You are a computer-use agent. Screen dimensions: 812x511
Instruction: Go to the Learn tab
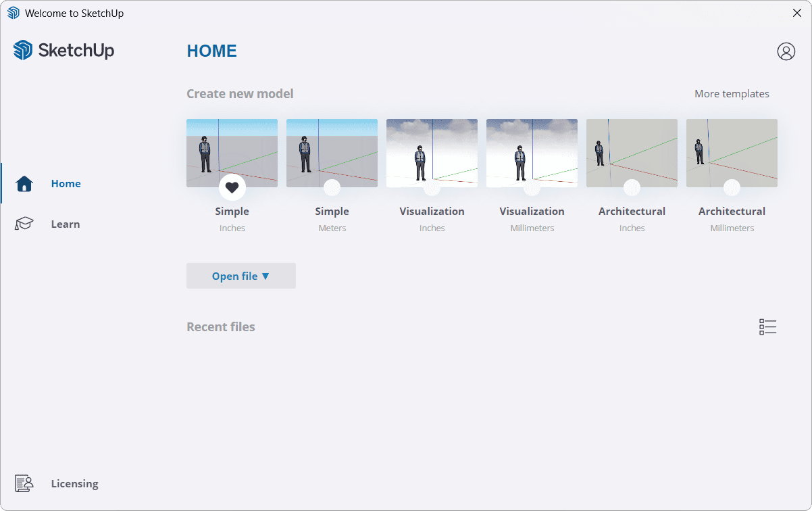point(66,224)
